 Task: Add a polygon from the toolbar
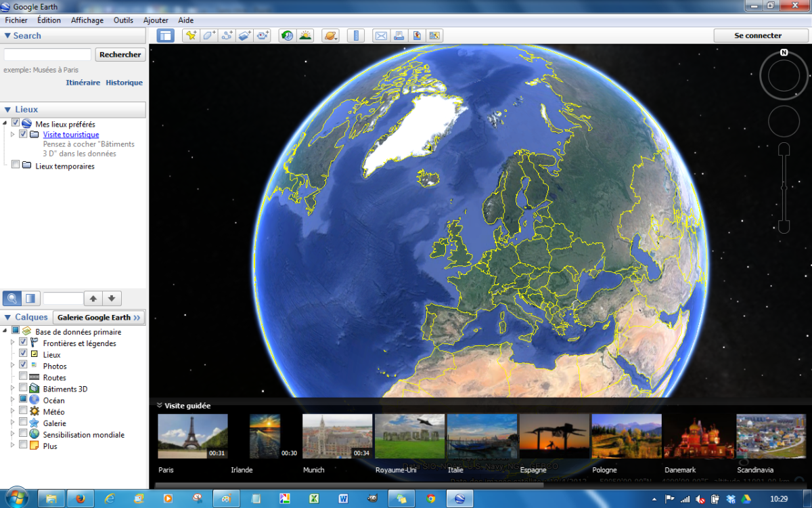tap(209, 36)
